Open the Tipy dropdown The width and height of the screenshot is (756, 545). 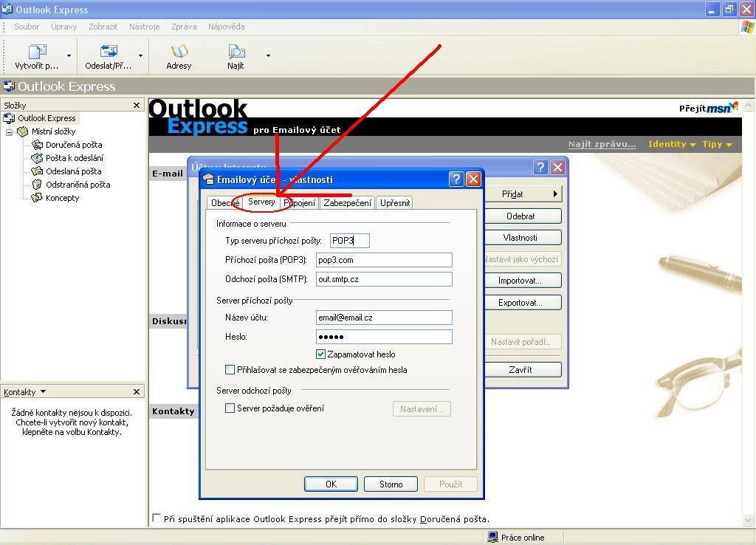click(x=717, y=144)
